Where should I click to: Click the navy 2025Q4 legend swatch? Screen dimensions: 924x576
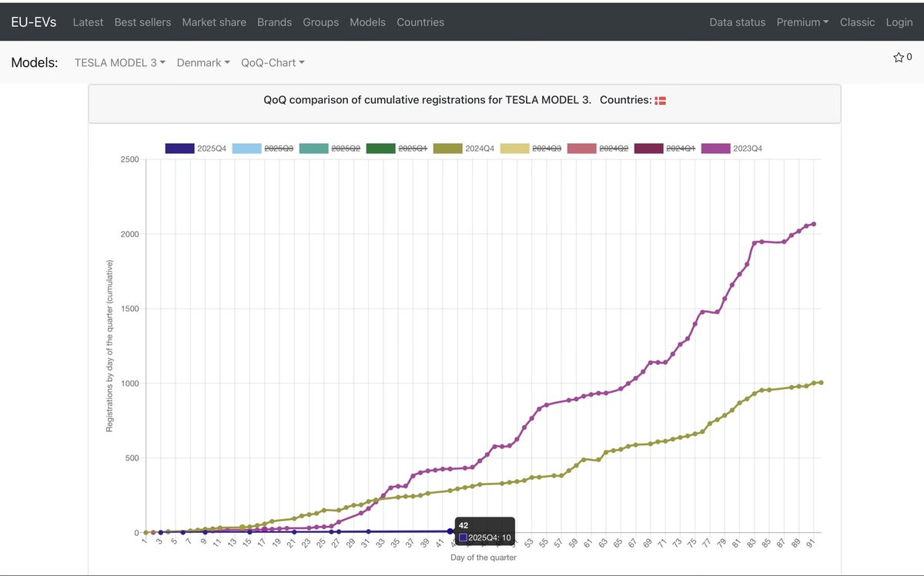(x=179, y=148)
